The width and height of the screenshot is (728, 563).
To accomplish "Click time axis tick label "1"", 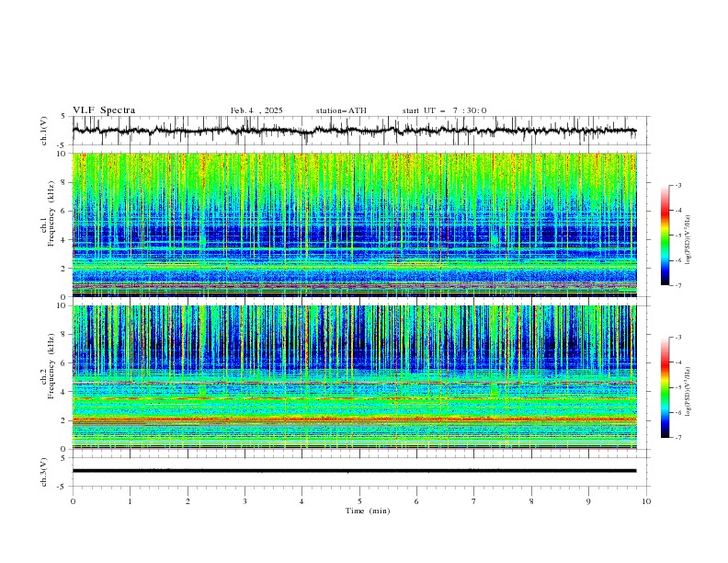I will click(x=130, y=501).
